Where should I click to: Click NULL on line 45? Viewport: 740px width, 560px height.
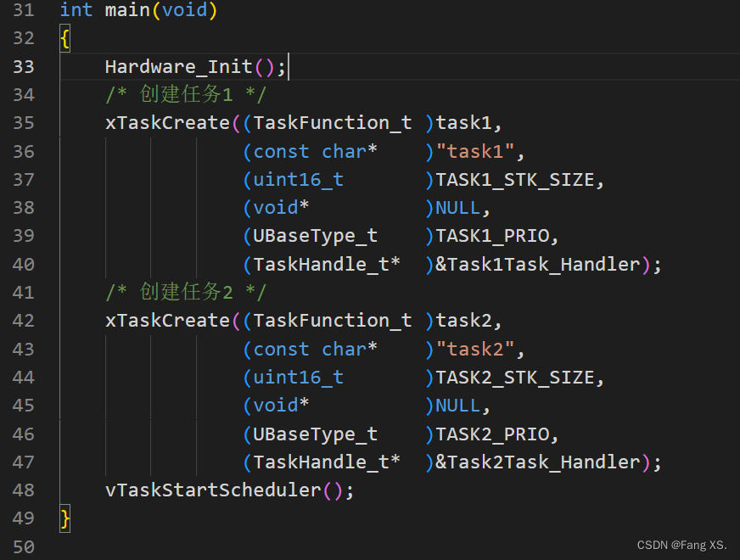click(x=457, y=406)
